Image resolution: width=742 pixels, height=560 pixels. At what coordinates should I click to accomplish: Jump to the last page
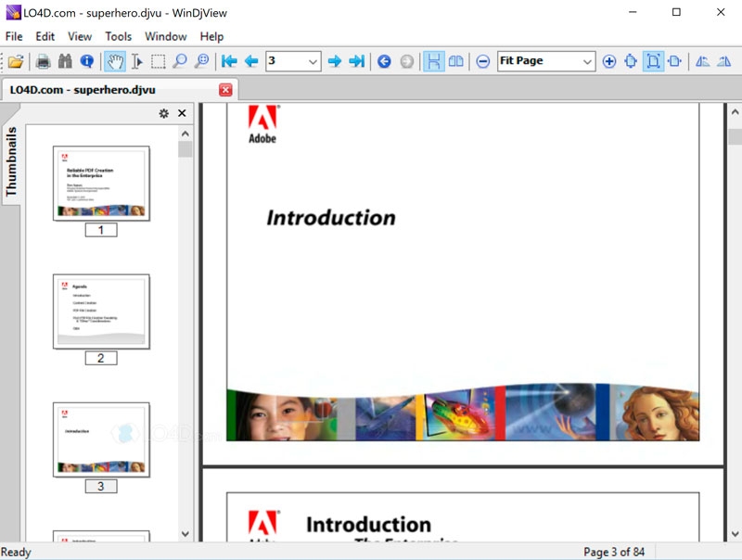coord(356,61)
